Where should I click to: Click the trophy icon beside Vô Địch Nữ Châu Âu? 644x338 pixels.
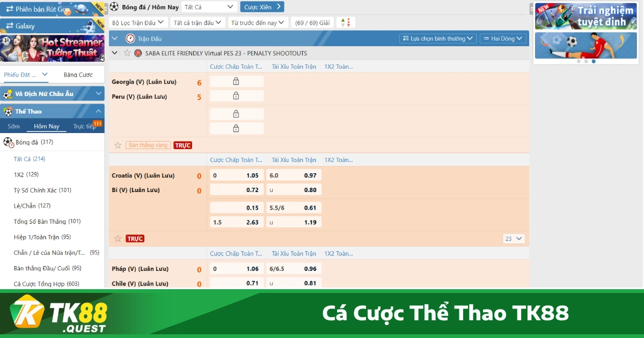pos(7,93)
